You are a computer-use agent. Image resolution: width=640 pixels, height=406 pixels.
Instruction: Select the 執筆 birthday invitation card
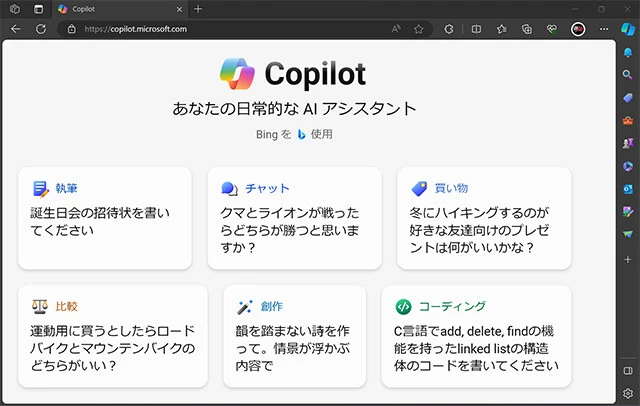105,218
